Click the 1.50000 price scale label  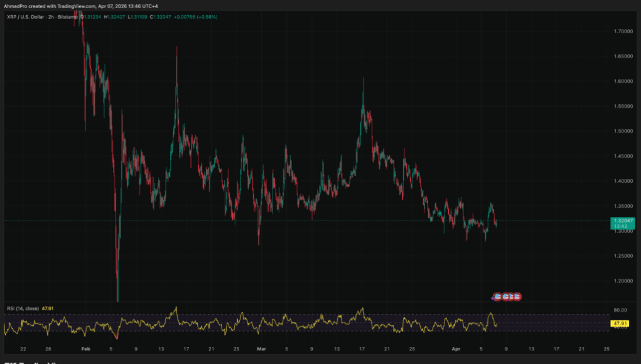tap(622, 131)
